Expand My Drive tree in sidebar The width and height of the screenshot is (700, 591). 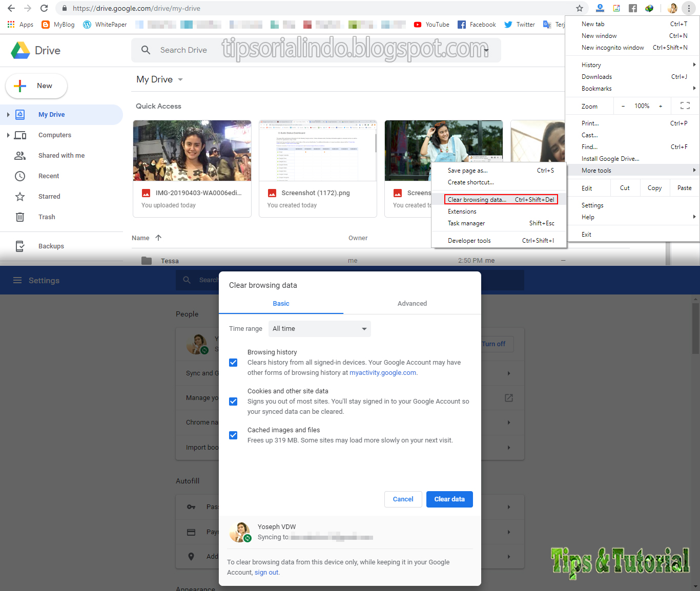tap(8, 115)
